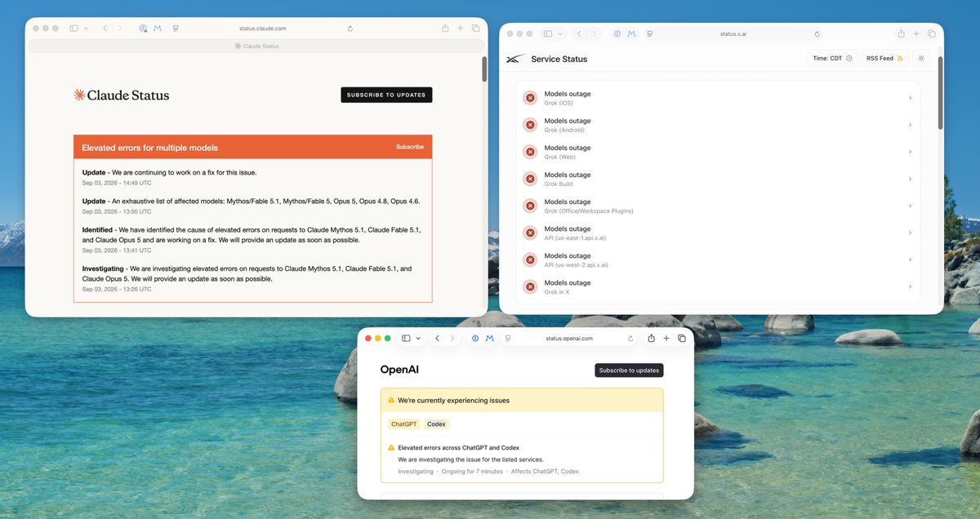
Task: Click the red outage icon for Grok (iOS)
Action: pos(530,98)
